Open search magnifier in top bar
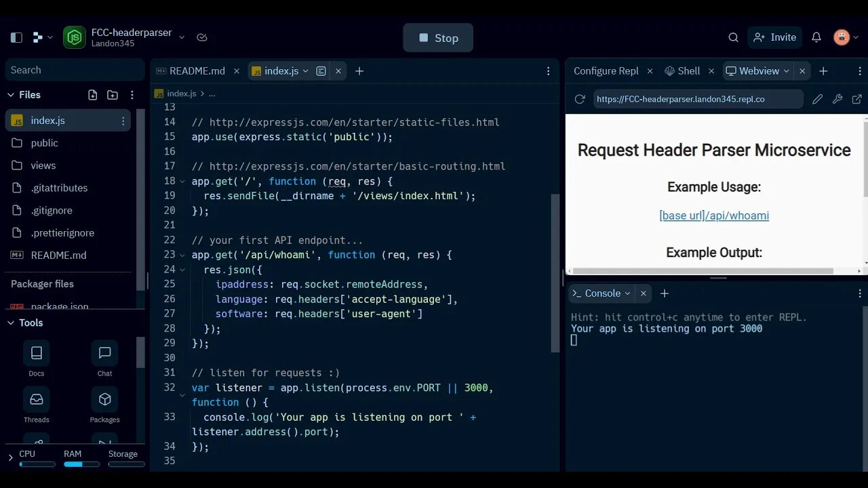868x488 pixels. pyautogui.click(x=733, y=37)
